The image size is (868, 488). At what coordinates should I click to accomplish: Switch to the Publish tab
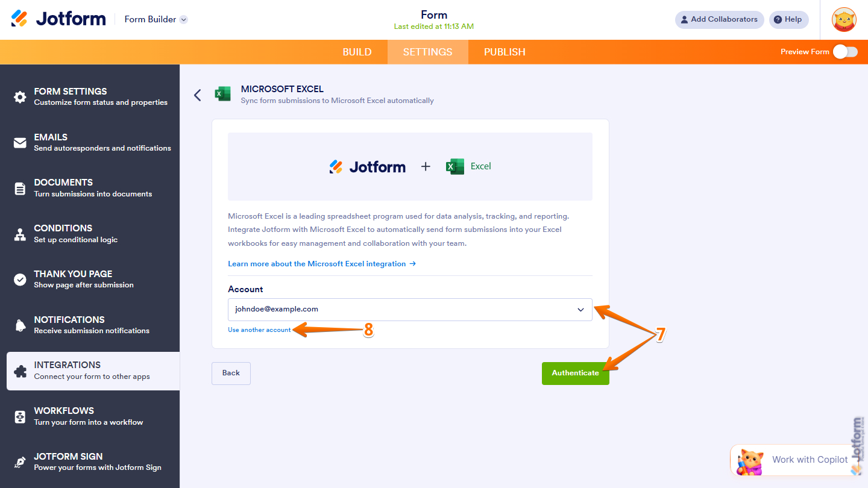505,52
